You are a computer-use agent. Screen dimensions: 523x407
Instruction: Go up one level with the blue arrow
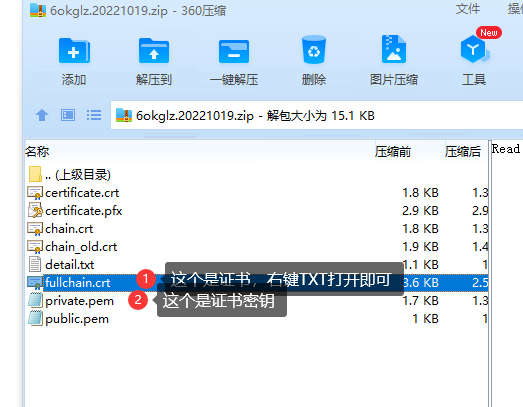click(42, 115)
